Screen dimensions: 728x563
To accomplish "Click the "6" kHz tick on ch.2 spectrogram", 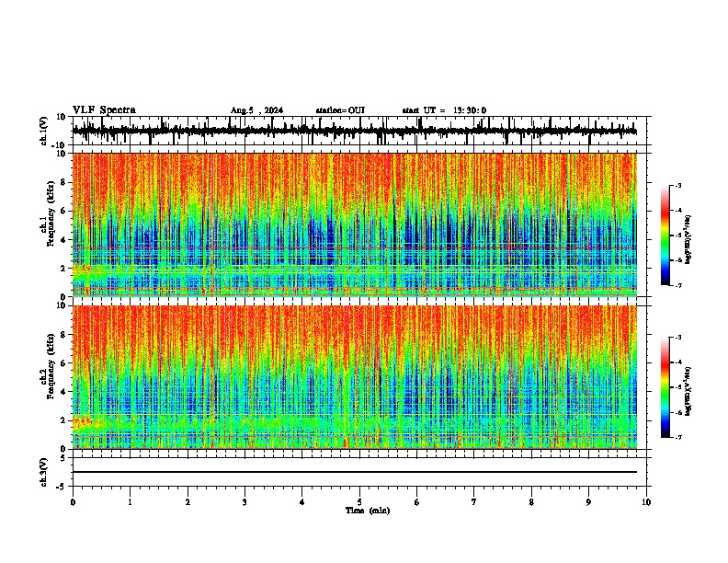I will point(64,363).
